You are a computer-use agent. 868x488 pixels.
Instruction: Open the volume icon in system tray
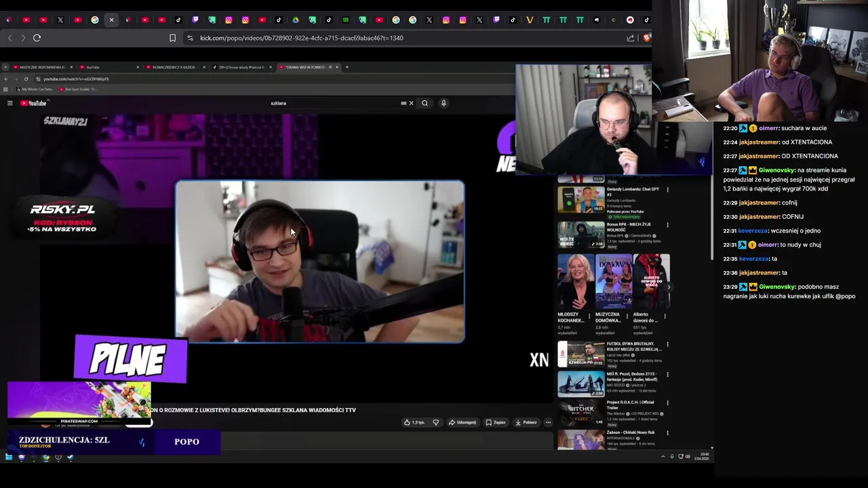tap(688, 457)
